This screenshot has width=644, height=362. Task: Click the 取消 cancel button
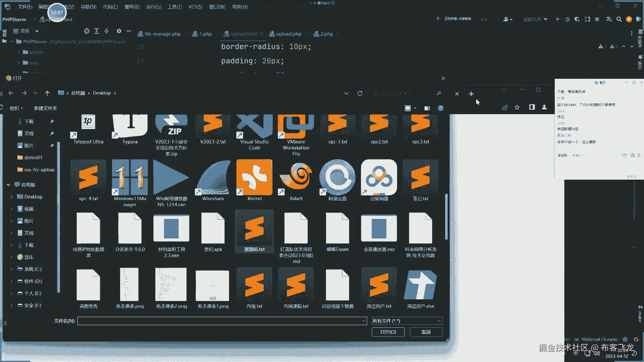coord(426,332)
